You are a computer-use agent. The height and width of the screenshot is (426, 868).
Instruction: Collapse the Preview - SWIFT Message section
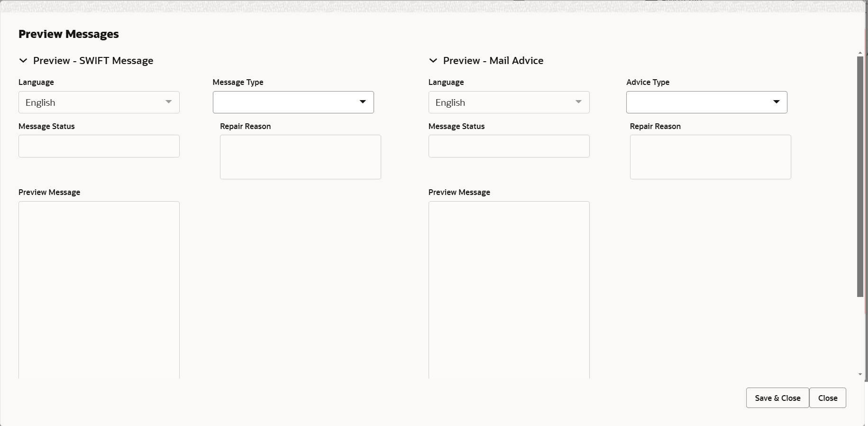point(23,61)
